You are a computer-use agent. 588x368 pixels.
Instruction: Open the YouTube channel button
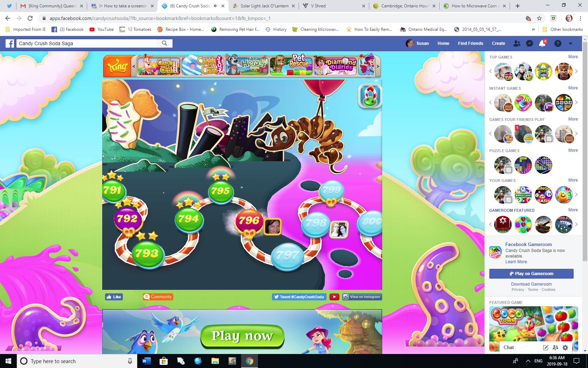(334, 297)
